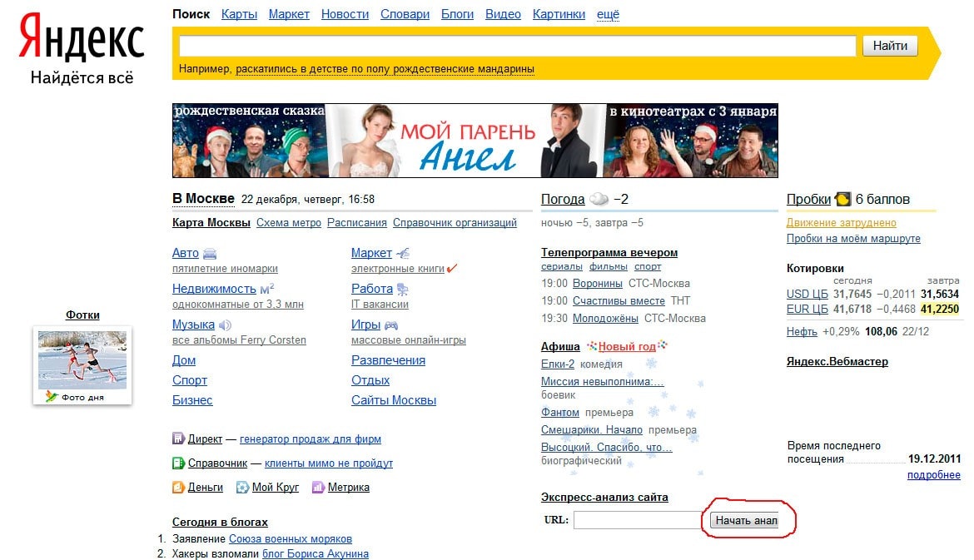974x560 pixels.
Task: Switch to the Новости tab
Action: pos(345,14)
